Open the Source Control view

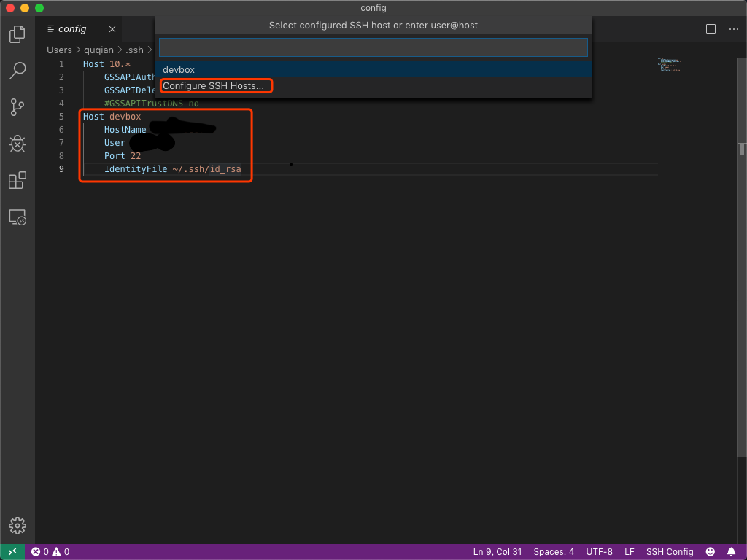coord(18,107)
